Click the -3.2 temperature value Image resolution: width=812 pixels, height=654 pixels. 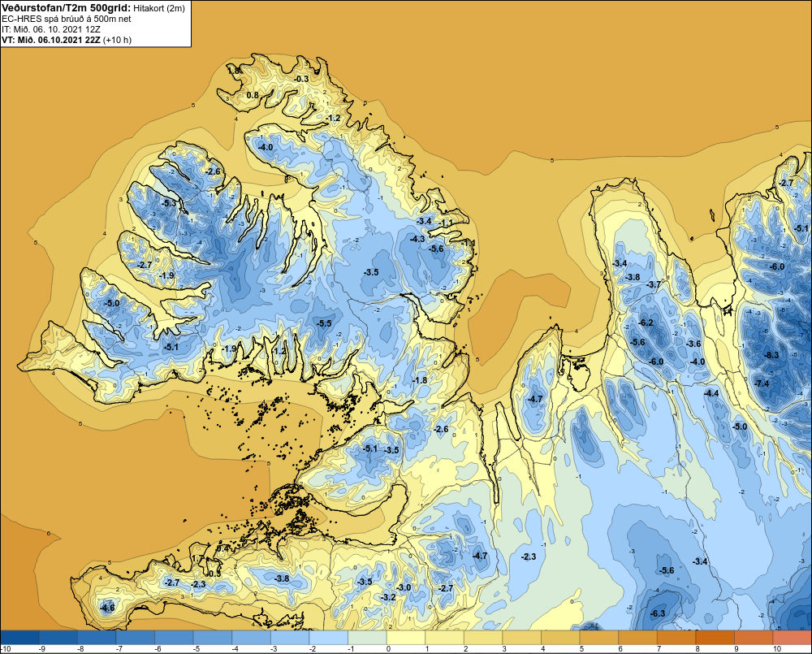pos(388,597)
